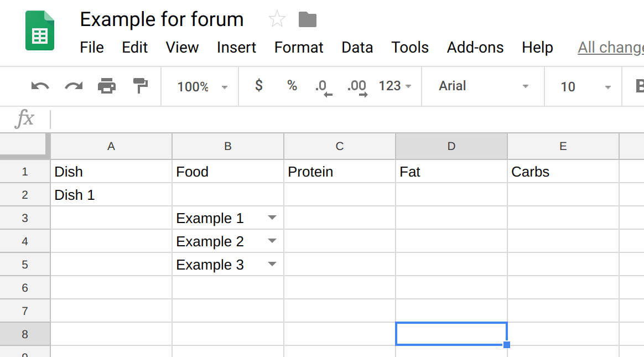Open the Data menu
The width and height of the screenshot is (644, 357).
click(x=357, y=48)
